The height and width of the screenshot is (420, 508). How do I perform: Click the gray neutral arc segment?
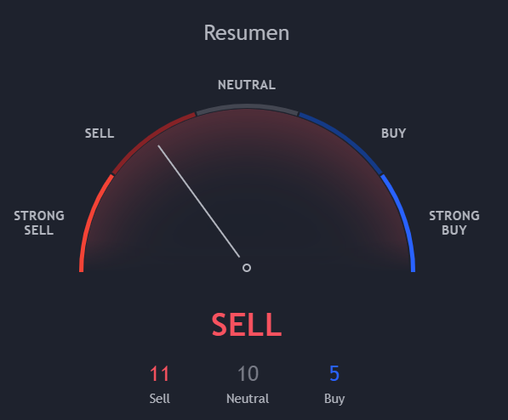click(x=247, y=106)
